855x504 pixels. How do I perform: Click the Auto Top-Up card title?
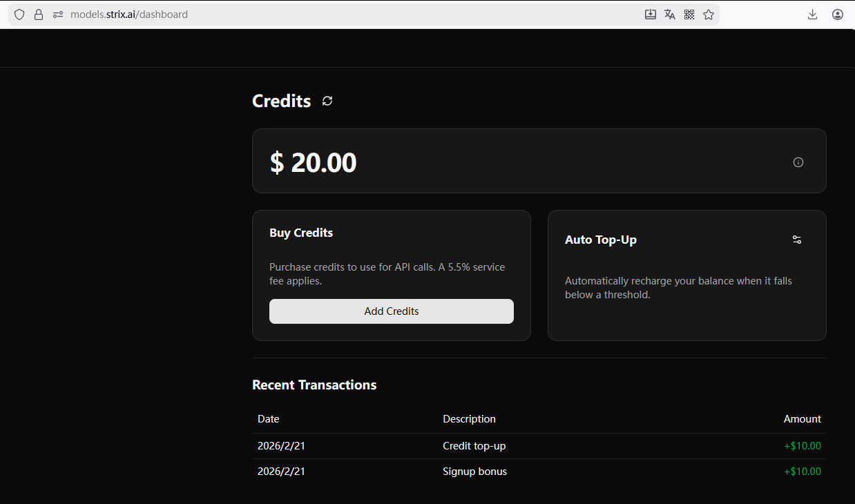[x=601, y=240]
